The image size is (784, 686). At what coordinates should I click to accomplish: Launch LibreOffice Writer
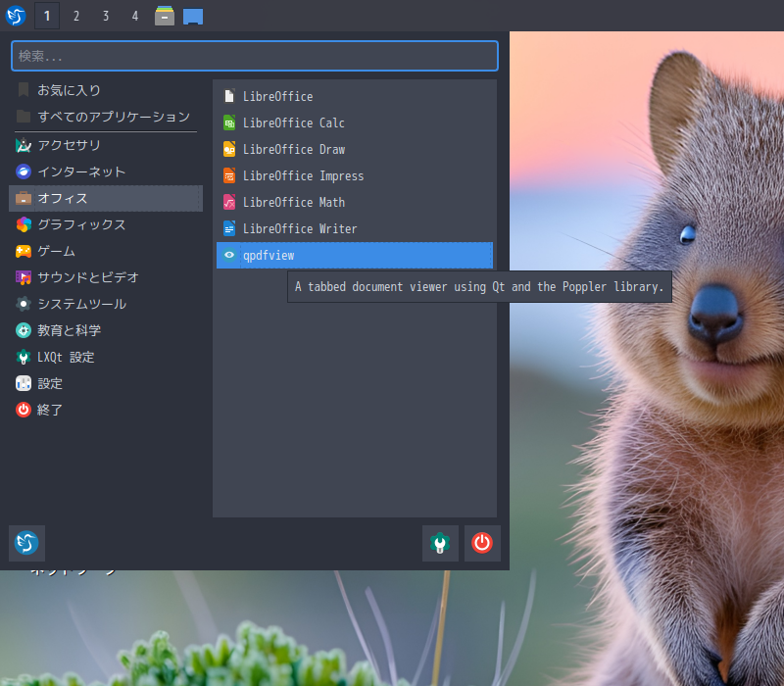pos(299,229)
